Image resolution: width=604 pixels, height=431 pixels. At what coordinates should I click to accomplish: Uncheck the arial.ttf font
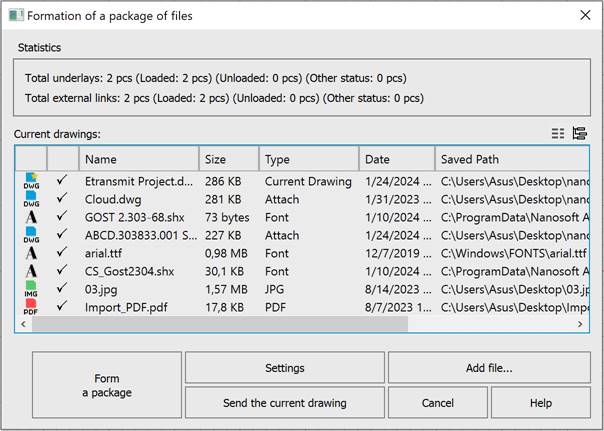62,252
